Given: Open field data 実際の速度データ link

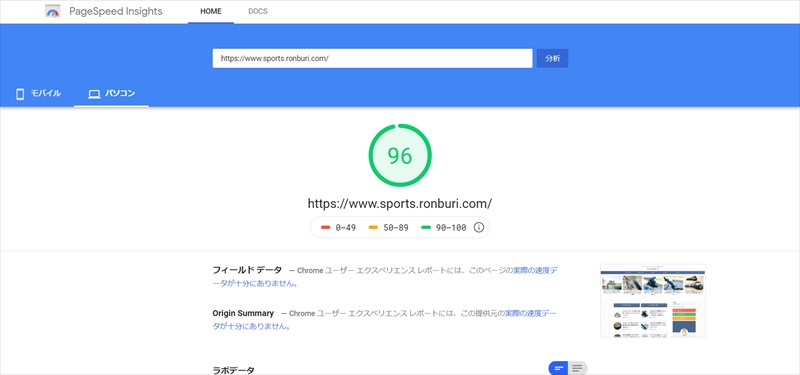Looking at the screenshot, I should (x=385, y=277).
